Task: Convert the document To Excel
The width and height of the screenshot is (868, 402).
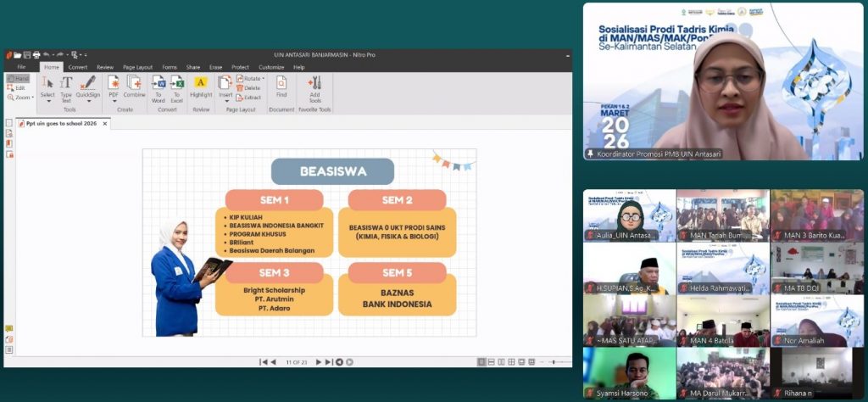Action: tap(176, 88)
